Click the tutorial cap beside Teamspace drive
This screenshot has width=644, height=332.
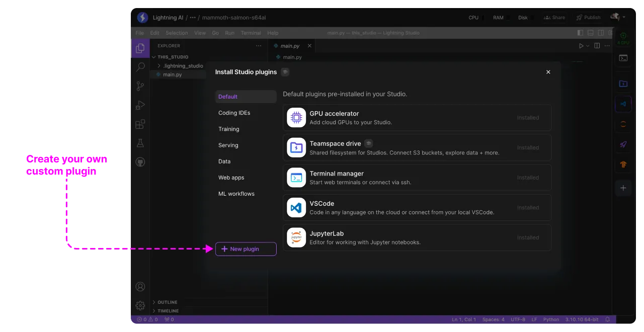click(x=369, y=143)
